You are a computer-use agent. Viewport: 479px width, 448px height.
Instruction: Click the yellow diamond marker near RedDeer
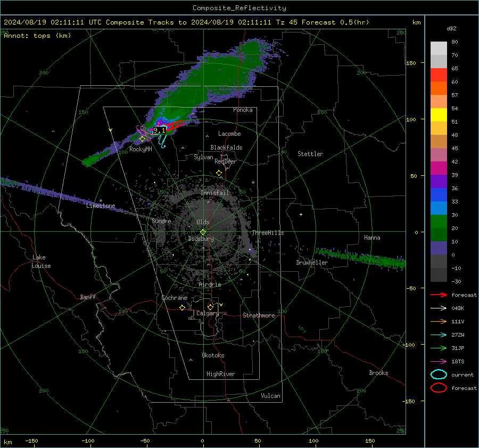pos(219,173)
